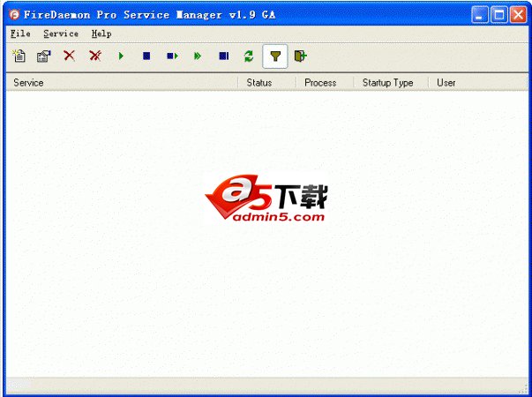The height and width of the screenshot is (397, 532).
Task: Stop service using the blue square icon
Action: point(146,56)
